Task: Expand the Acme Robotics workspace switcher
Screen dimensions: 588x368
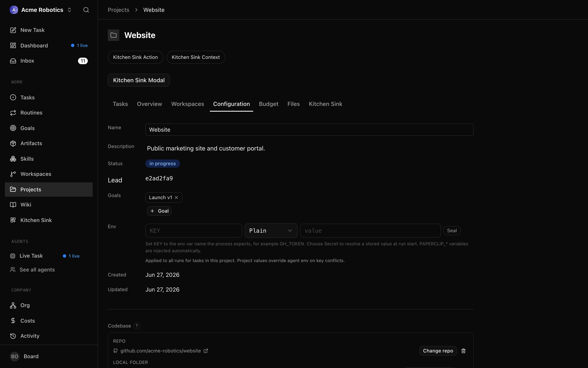Action: click(x=69, y=10)
